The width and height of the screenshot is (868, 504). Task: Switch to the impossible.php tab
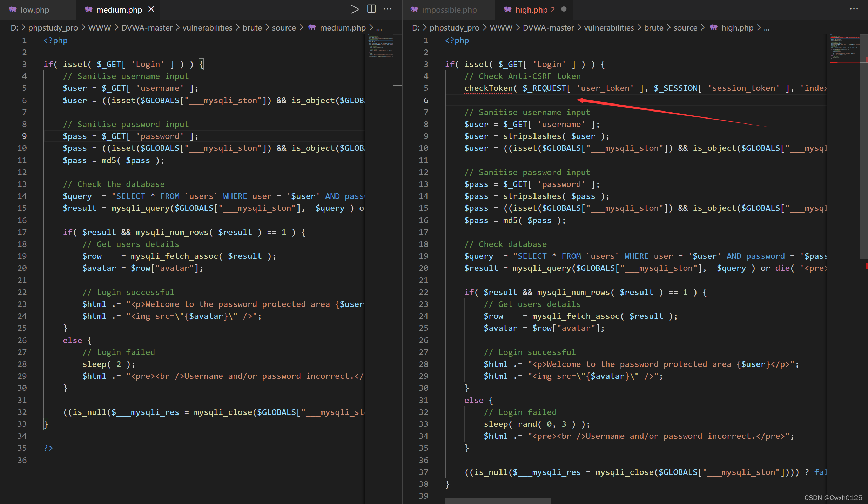click(449, 10)
